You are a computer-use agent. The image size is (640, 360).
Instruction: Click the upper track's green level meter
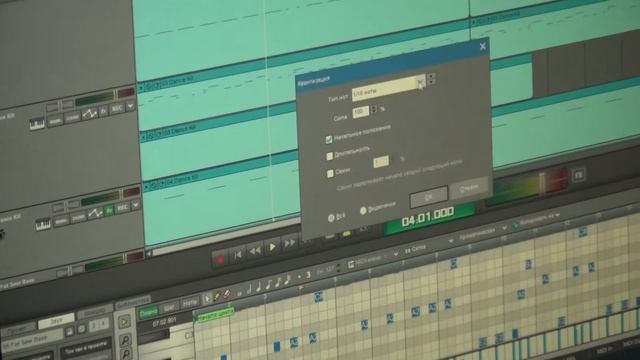point(95,98)
